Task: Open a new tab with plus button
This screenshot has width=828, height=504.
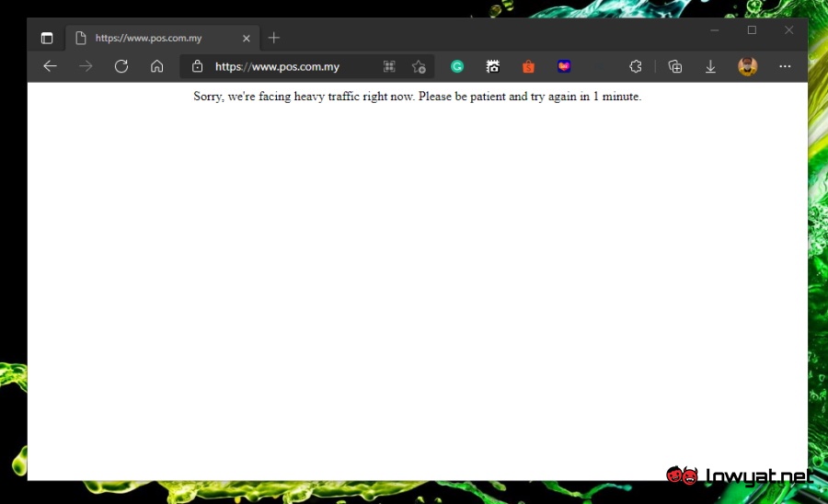Action: [x=274, y=38]
